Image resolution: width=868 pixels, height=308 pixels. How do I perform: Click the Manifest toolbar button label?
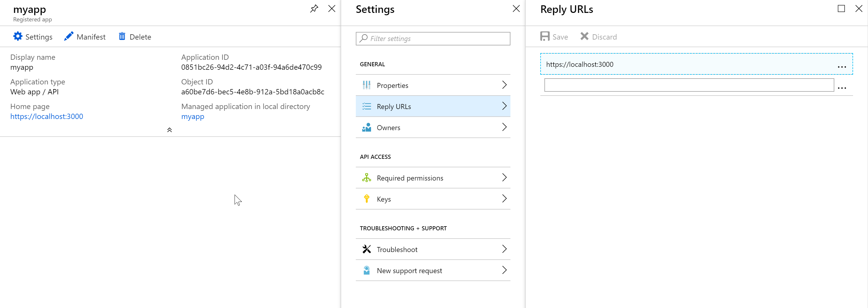coord(91,37)
